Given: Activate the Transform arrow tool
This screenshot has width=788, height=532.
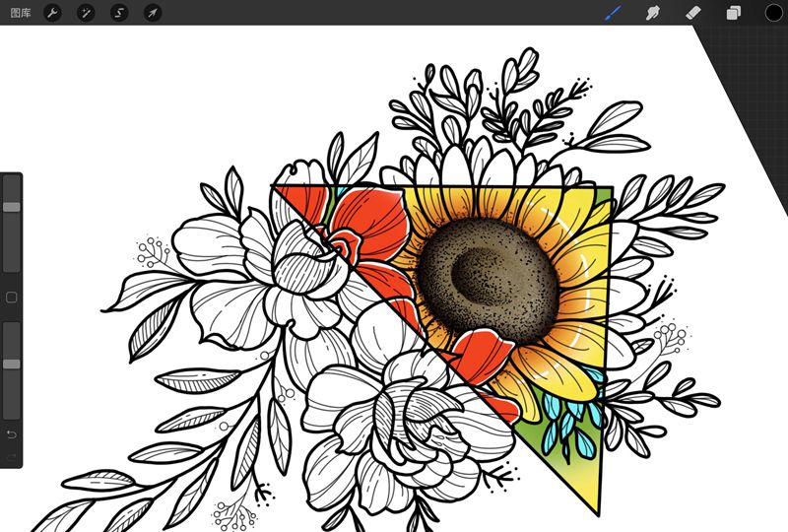Looking at the screenshot, I should (152, 13).
